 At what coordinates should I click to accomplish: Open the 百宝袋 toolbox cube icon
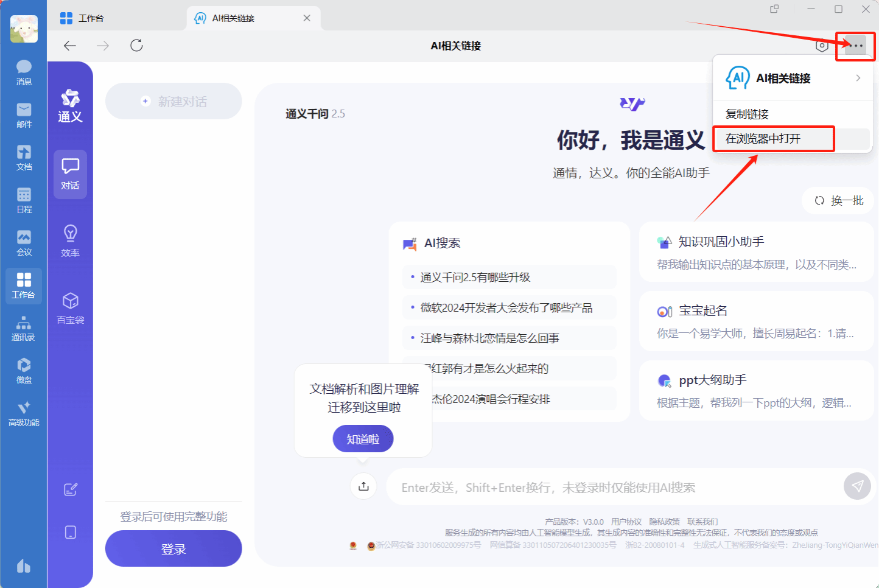click(x=70, y=308)
